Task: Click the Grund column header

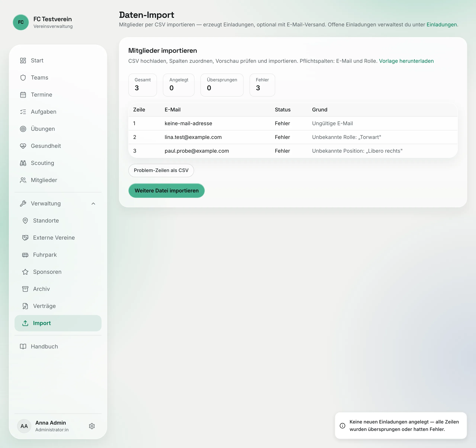Action: pos(319,110)
